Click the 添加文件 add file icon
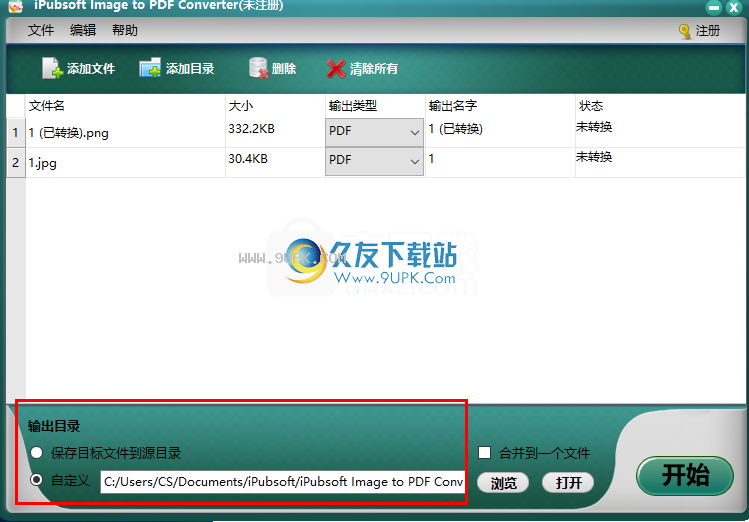Screen dimensions: 749x522 point(52,68)
